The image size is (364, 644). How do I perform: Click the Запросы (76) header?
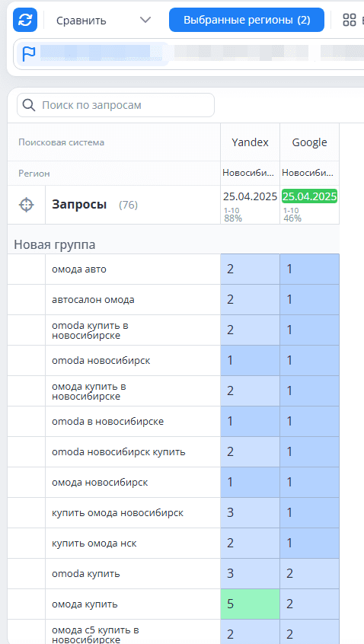coord(94,205)
